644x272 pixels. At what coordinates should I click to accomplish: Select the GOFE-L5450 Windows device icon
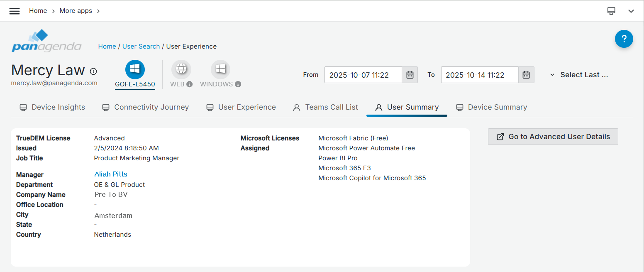tap(135, 70)
